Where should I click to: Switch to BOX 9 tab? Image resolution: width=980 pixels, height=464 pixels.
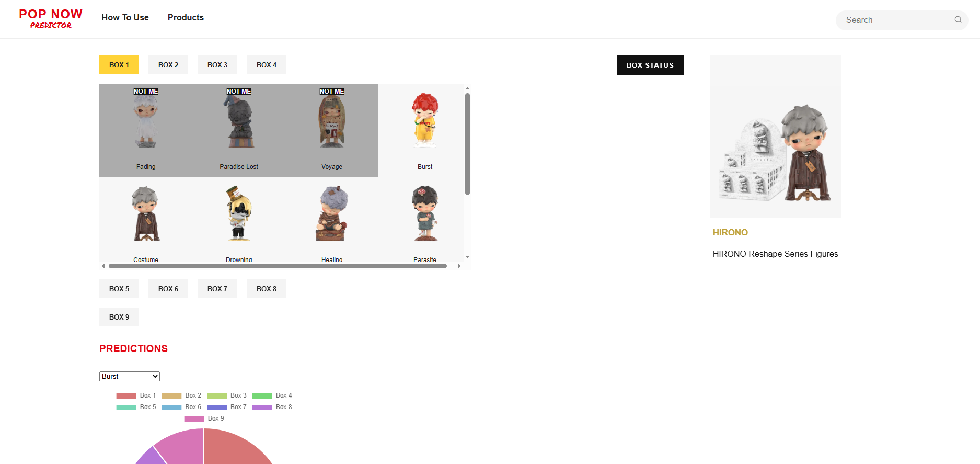119,317
